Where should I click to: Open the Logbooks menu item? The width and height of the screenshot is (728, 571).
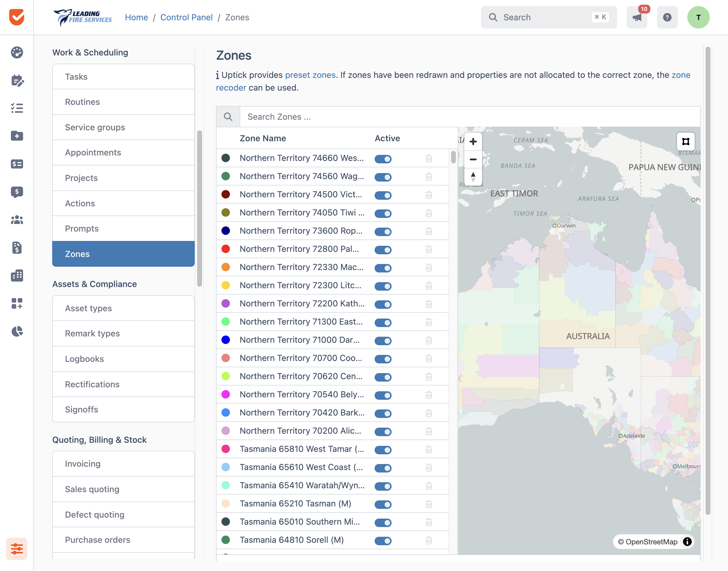click(x=123, y=359)
